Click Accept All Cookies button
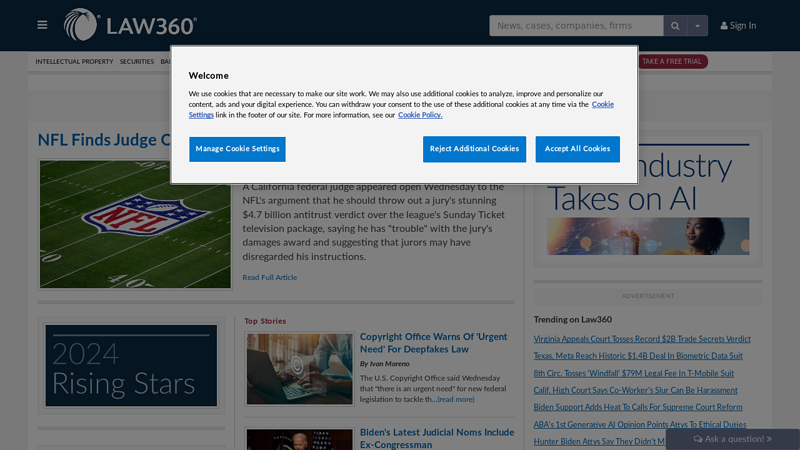The image size is (800, 450). [578, 149]
